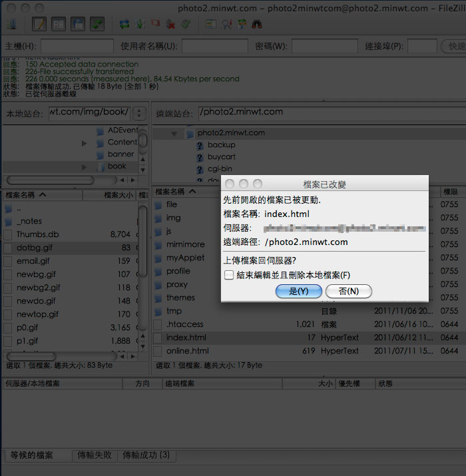Collapse the photo2.minwt.com remote tree node

point(174,134)
